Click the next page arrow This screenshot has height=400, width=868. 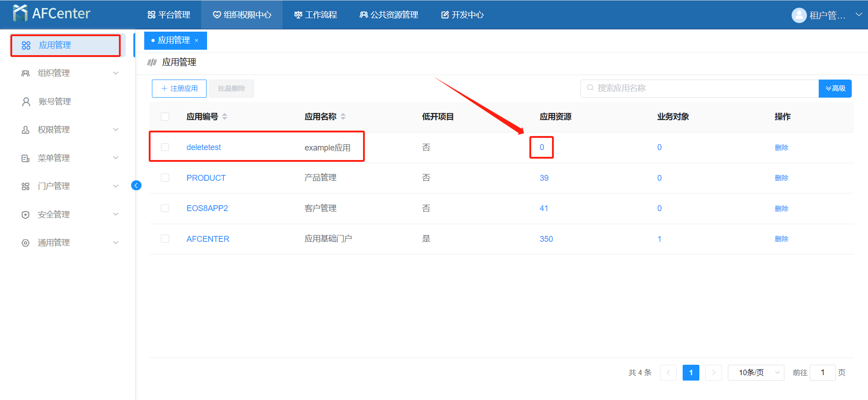tap(713, 372)
